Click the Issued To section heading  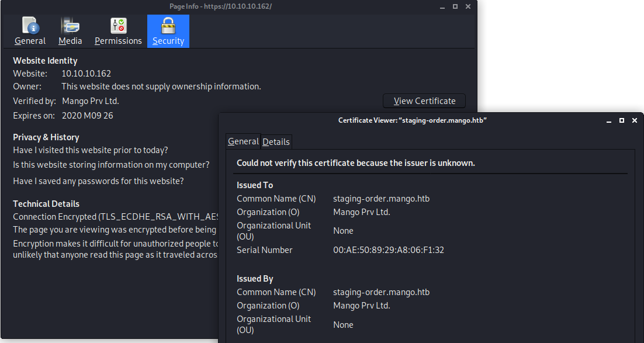point(255,185)
